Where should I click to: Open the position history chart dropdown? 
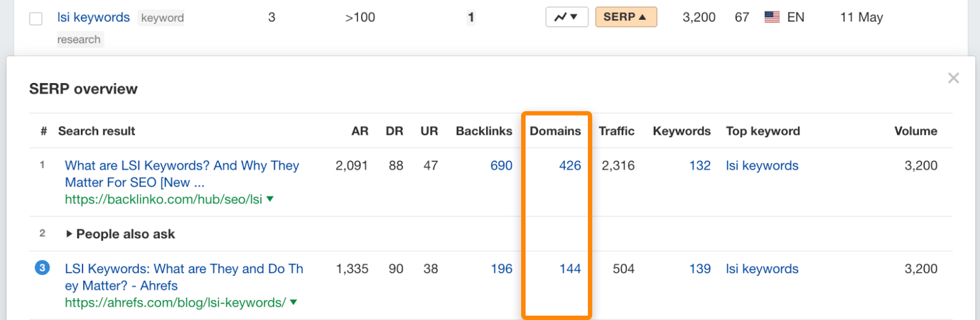point(567,17)
